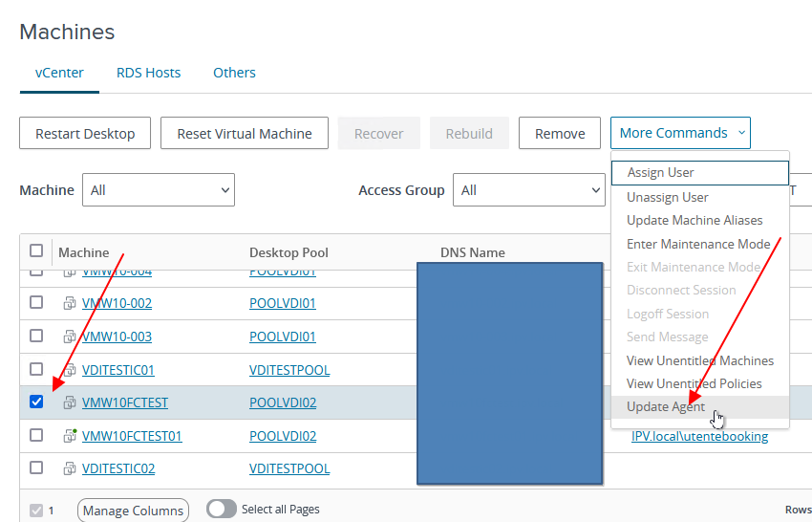Select View Unentitled Policies entry
Image resolution: width=812 pixels, height=522 pixels.
700,383
